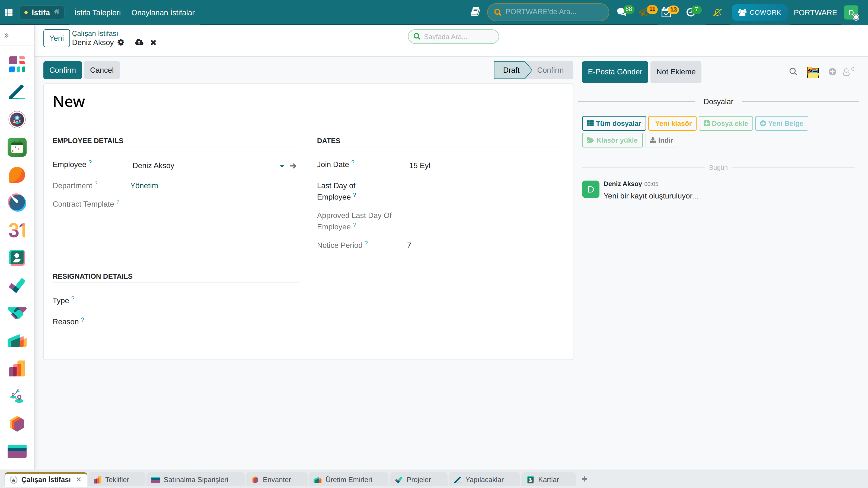Open the conversations icon with 88 badge
868x488 pixels.
(x=621, y=12)
